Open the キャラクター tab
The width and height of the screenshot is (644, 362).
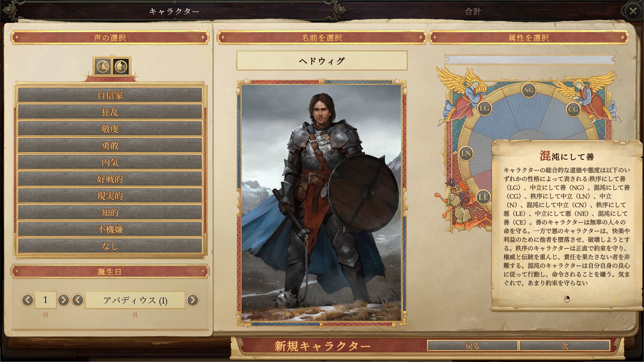pos(174,11)
